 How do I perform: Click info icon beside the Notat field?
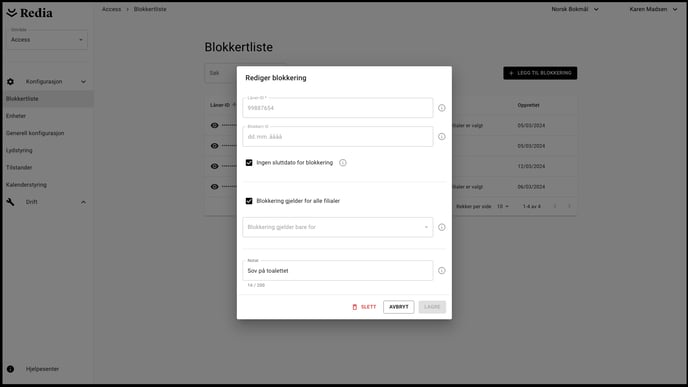[442, 271]
